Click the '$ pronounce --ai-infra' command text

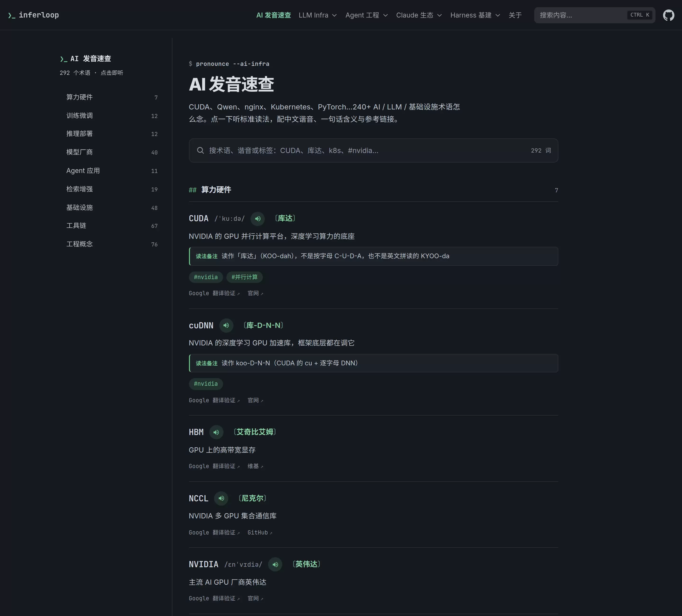click(x=229, y=64)
